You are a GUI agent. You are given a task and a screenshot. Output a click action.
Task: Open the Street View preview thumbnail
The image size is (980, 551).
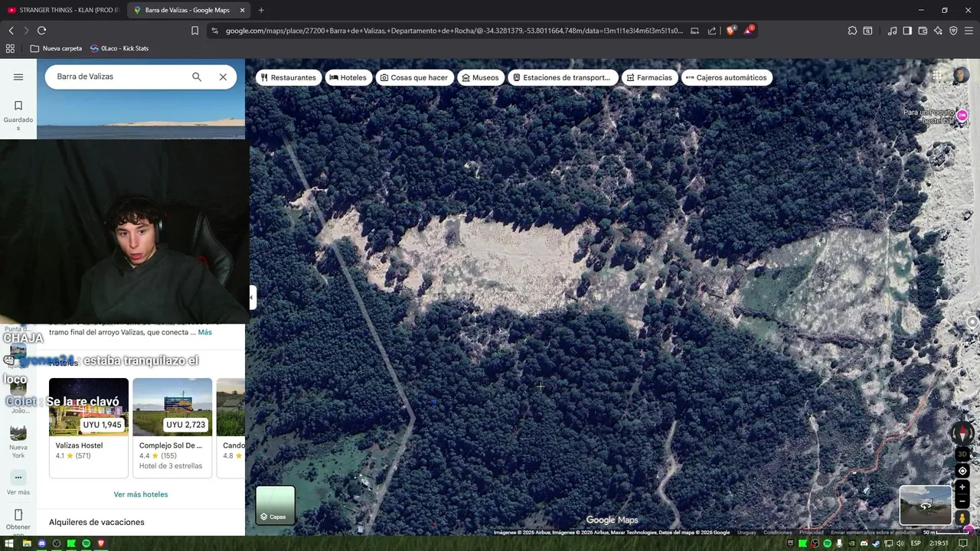[926, 505]
